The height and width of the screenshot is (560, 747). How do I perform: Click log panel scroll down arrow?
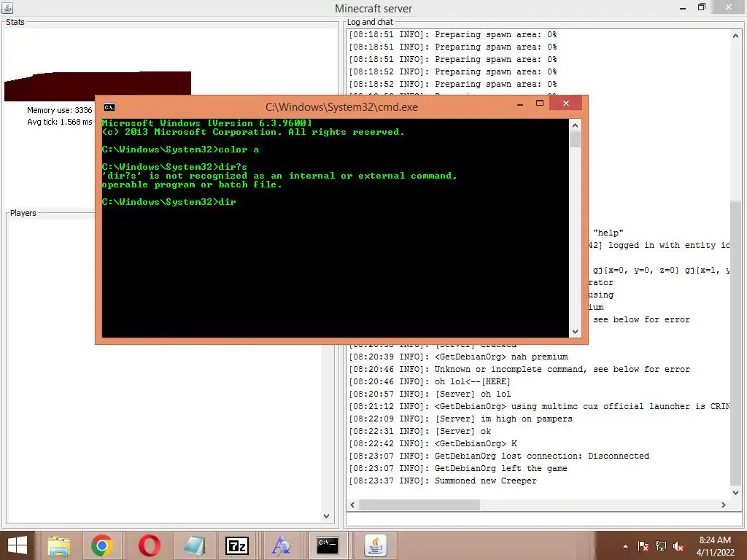(735, 492)
